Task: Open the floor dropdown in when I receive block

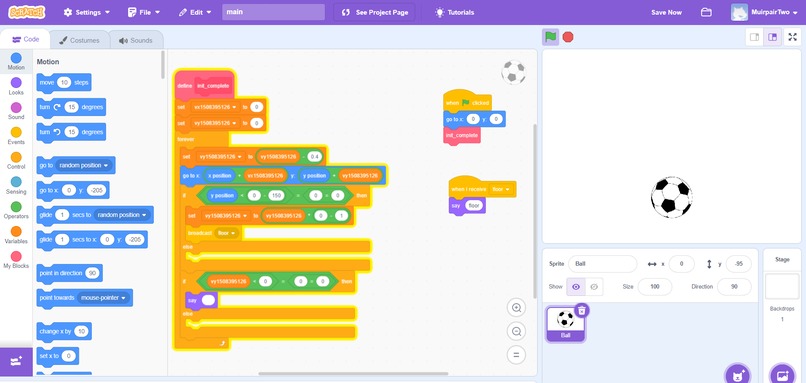Action: coord(501,189)
